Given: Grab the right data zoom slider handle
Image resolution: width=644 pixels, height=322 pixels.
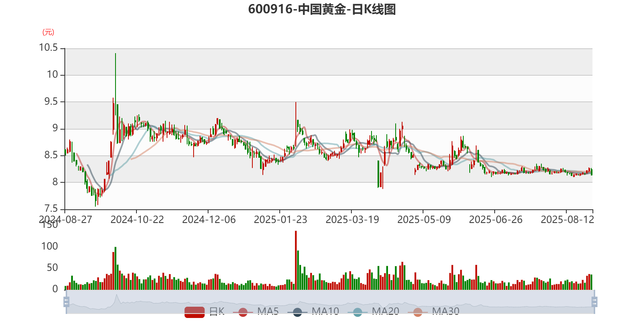Looking at the screenshot, I should pyautogui.click(x=594, y=301).
